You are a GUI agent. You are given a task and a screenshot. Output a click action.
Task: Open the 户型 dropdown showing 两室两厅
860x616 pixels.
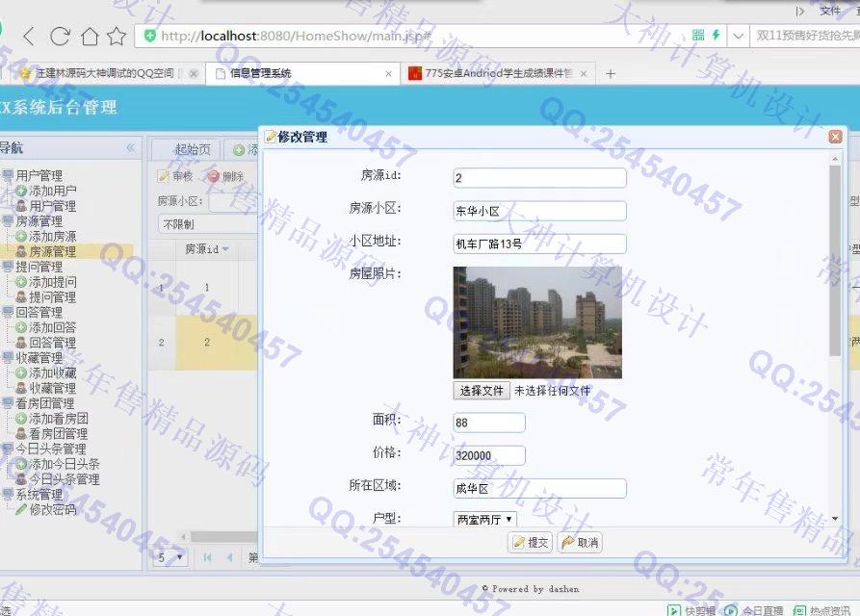point(484,519)
